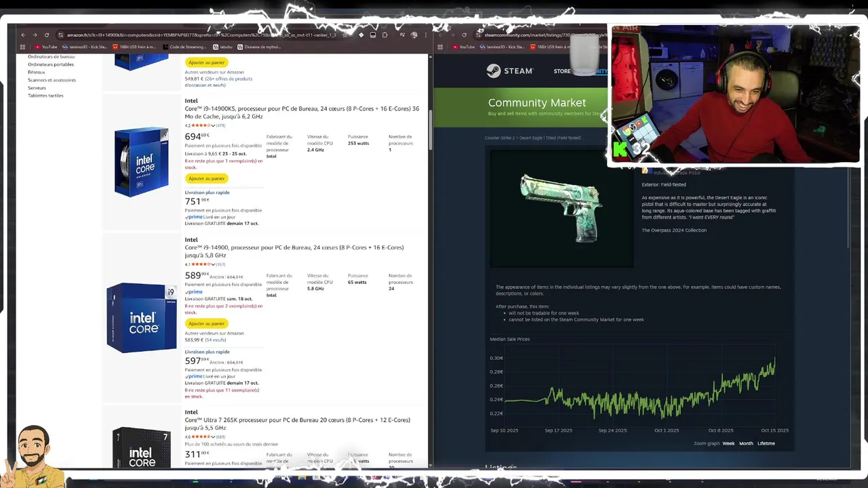Click 'The Overpass 2024 Collection' text
868x488 pixels.
(x=674, y=230)
